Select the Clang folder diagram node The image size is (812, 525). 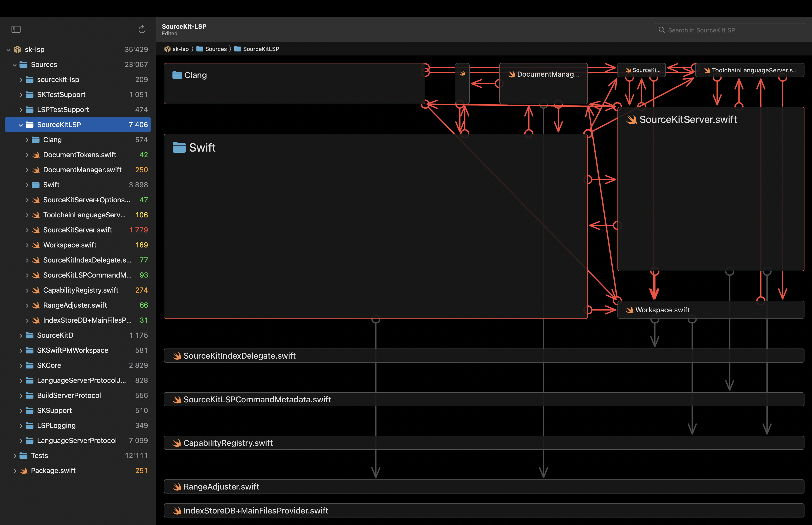click(x=294, y=83)
